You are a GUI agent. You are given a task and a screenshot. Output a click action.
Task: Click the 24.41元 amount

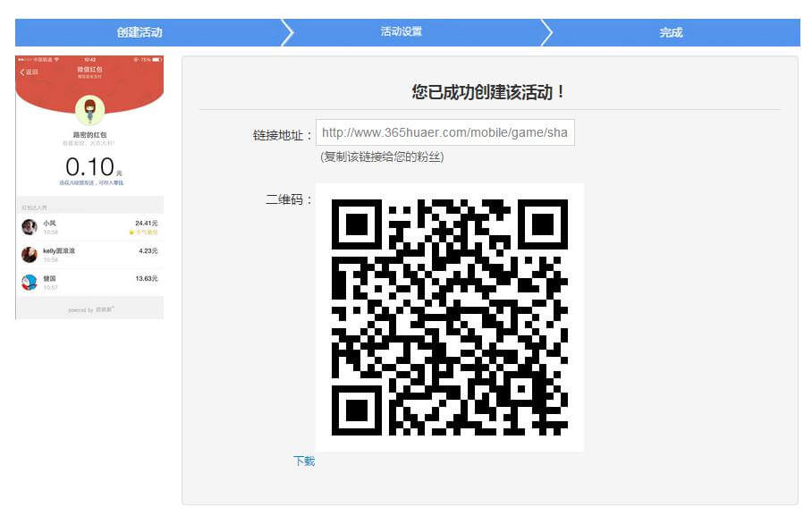[146, 224]
